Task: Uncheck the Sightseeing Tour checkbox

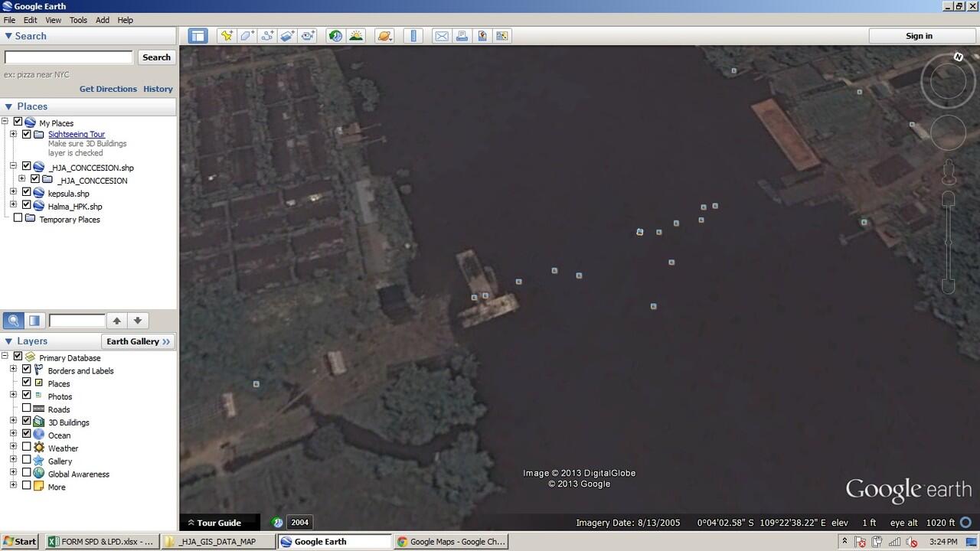Action: tap(27, 134)
